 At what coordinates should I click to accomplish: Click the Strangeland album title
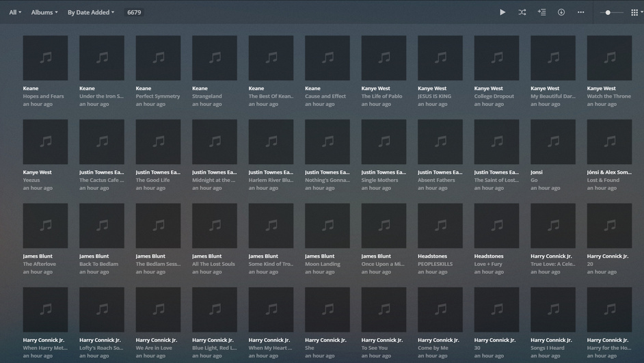pos(207,96)
